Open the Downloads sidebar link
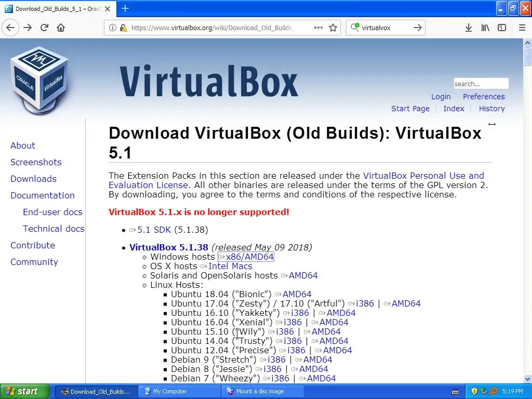 coord(33,179)
